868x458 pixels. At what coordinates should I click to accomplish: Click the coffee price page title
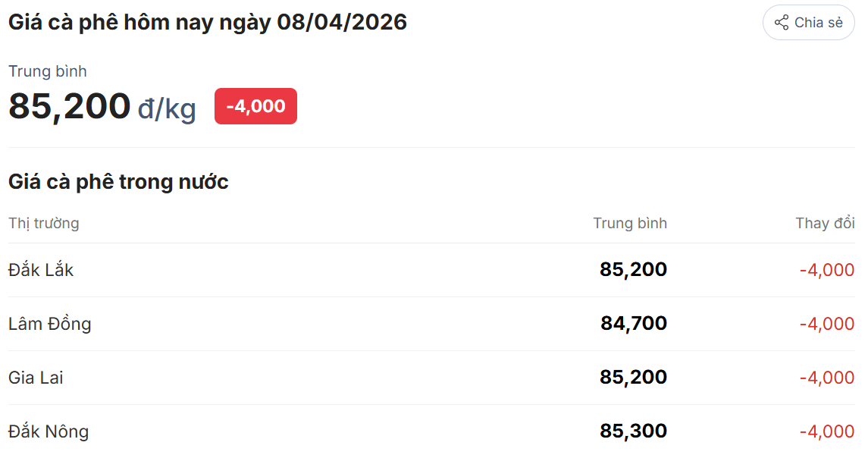pos(208,23)
